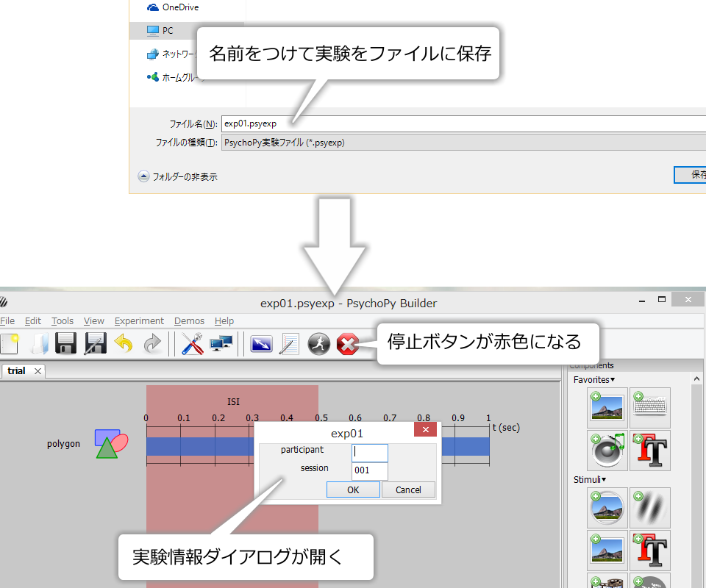Screen dimensions: 706x588
Task: Open the File menu
Action: [x=7, y=320]
